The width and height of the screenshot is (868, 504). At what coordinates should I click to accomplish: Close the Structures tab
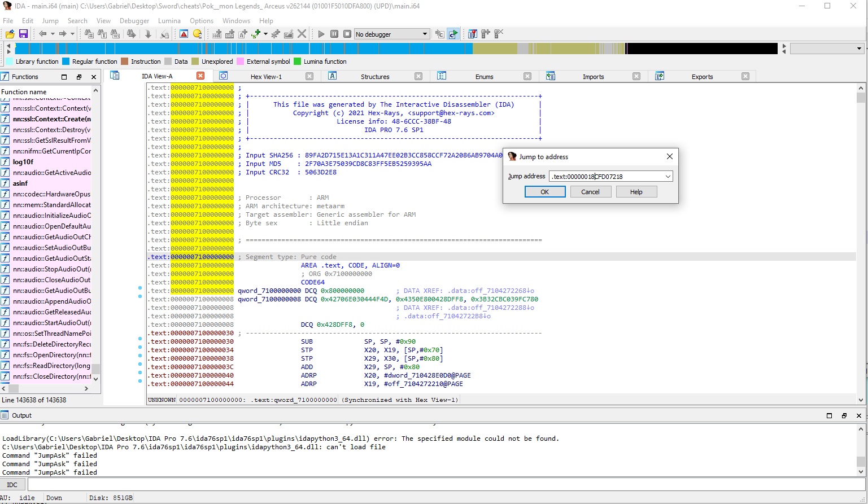coord(418,76)
